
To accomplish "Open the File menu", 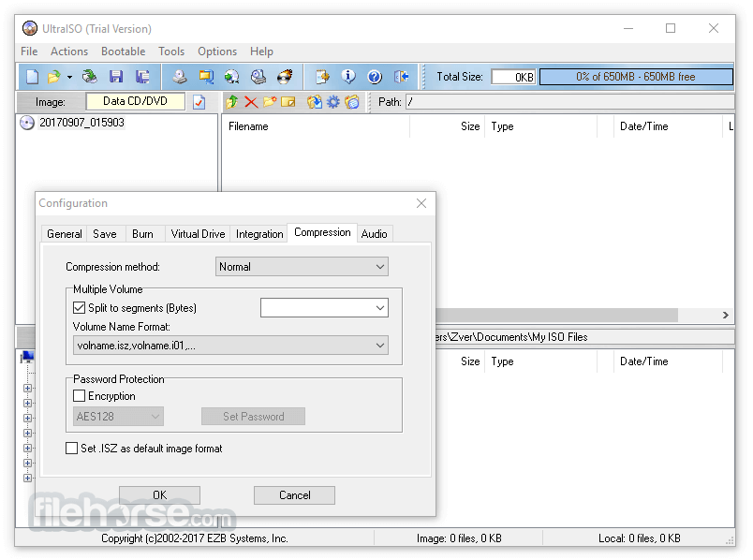I will [29, 52].
